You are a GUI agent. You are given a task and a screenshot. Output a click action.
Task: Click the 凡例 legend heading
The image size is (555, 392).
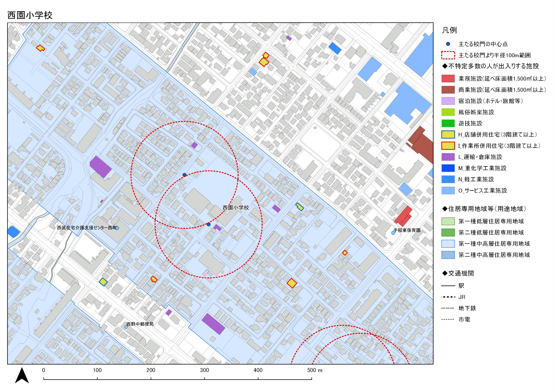coord(449,30)
